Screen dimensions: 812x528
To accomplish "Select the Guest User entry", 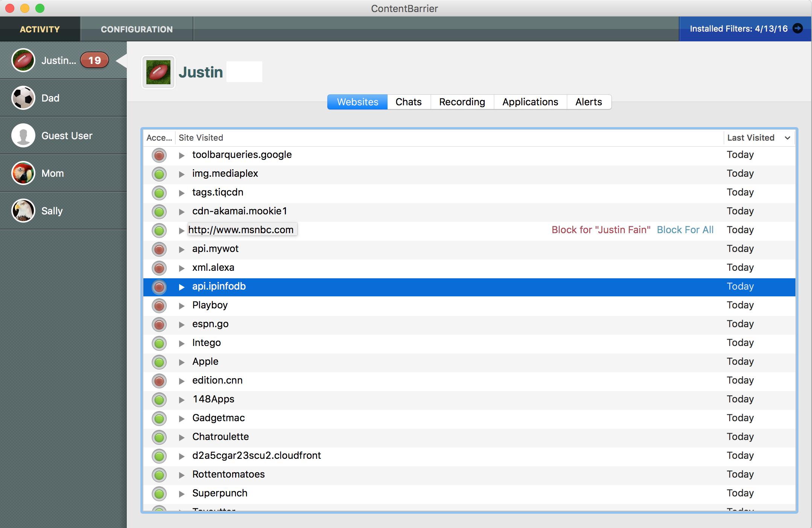I will pyautogui.click(x=63, y=135).
